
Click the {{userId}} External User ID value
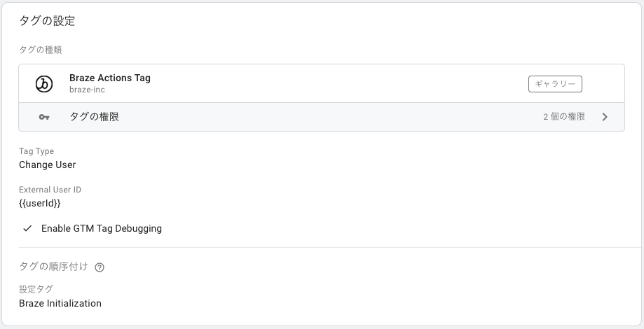[x=40, y=203]
